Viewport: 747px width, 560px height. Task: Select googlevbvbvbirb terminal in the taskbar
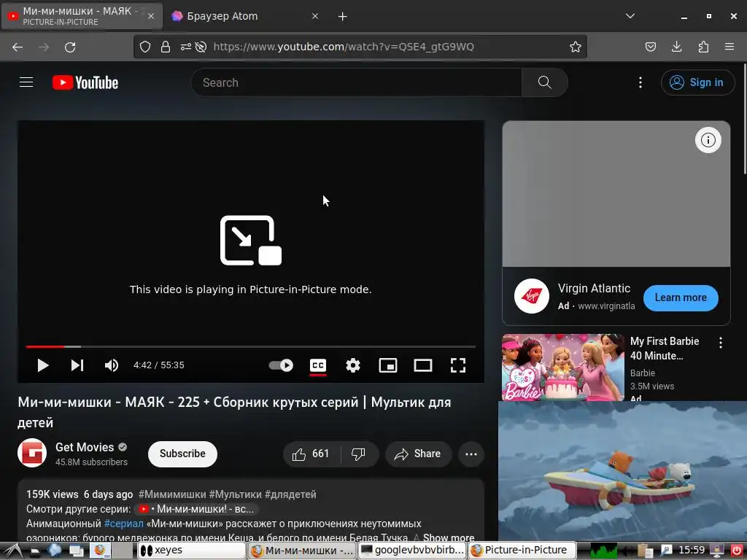pos(413,551)
